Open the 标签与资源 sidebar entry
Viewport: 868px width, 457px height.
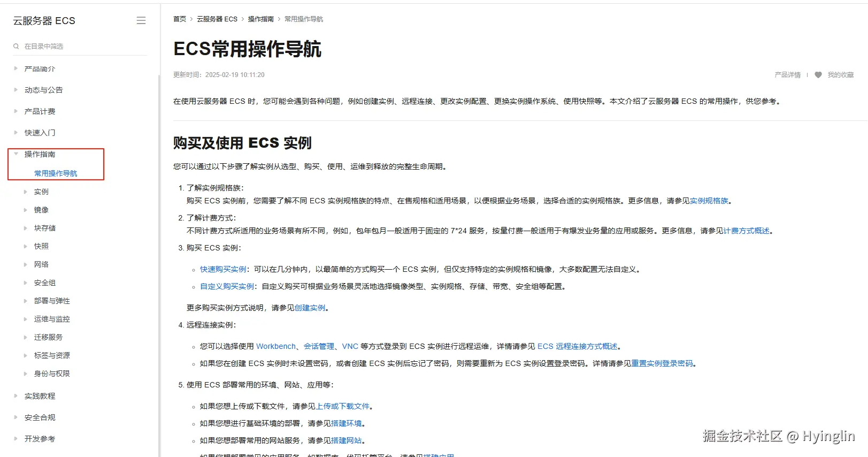52,356
